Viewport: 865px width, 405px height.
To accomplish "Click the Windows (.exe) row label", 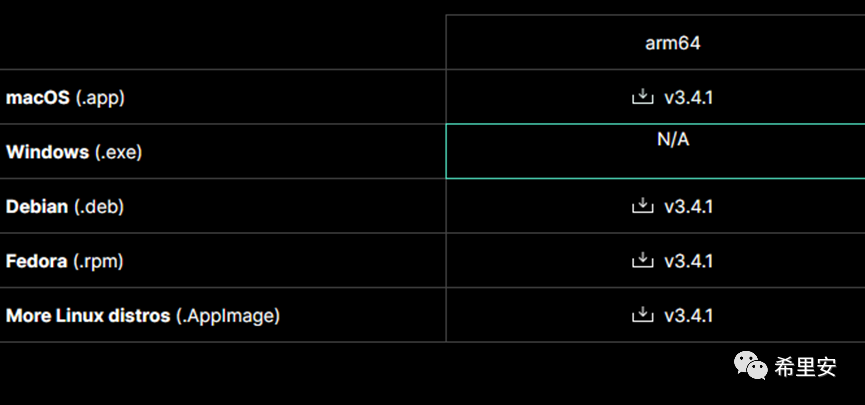I will (x=73, y=152).
